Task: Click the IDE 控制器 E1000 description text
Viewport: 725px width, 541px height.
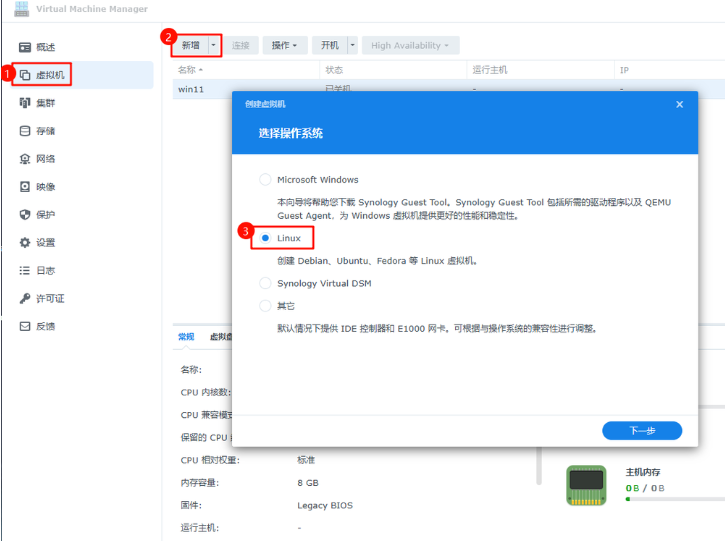Action: pos(437,328)
